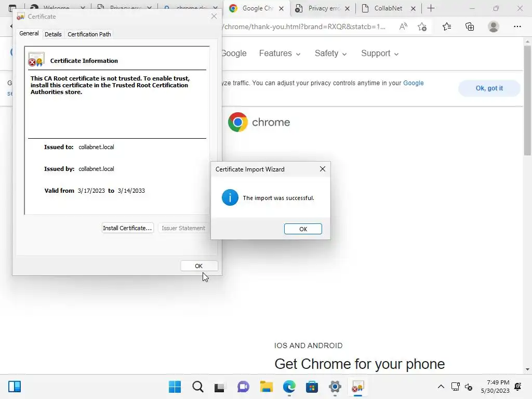Open the Certification Path tab
The height and width of the screenshot is (399, 532).
89,34
